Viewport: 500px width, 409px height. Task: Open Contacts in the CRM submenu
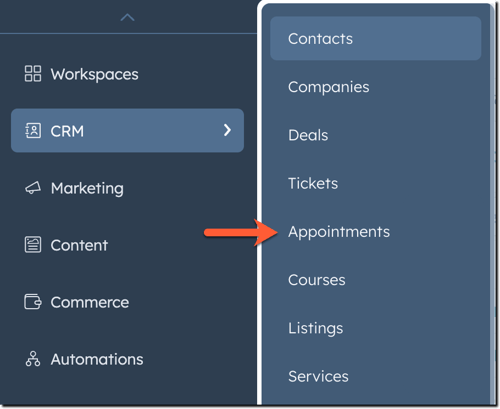376,38
